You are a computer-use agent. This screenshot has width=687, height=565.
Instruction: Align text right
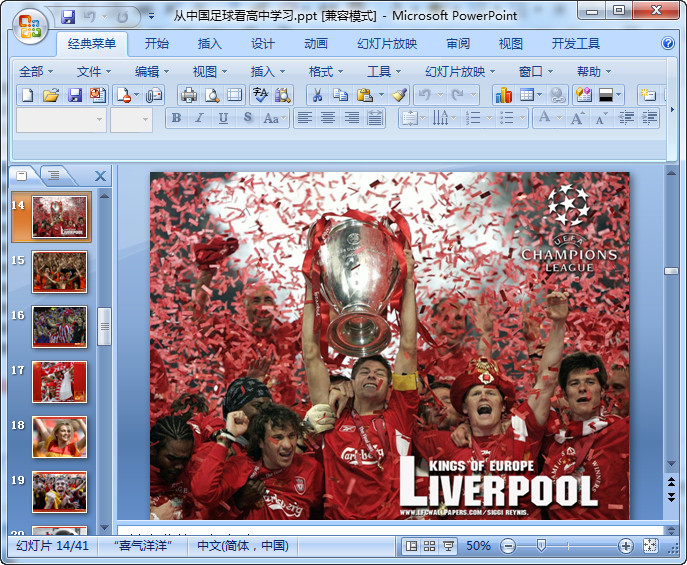coord(351,118)
